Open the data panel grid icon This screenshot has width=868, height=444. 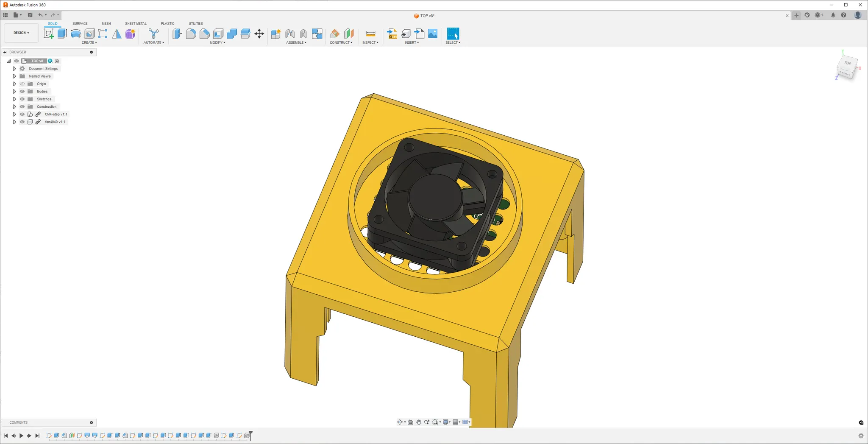click(6, 15)
